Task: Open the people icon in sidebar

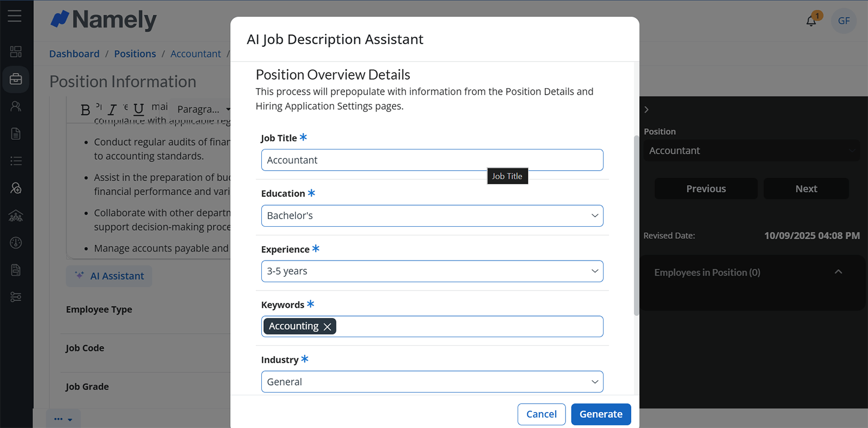Action: [x=16, y=107]
